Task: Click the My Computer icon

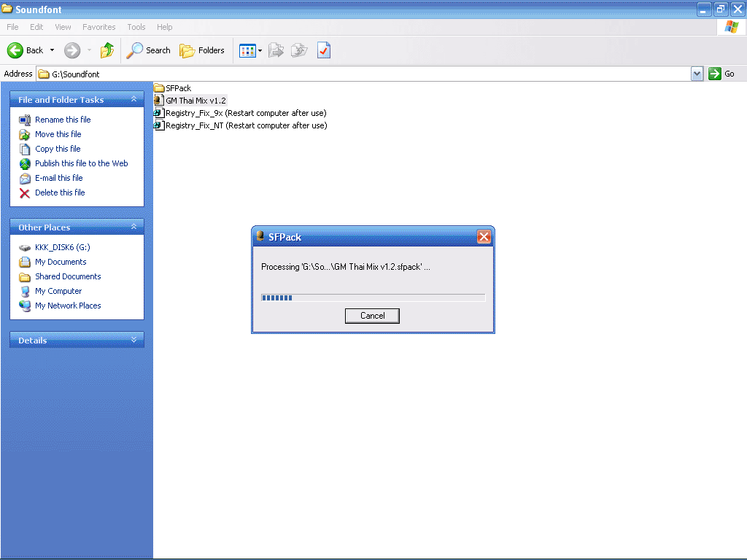Action: pyautogui.click(x=25, y=292)
